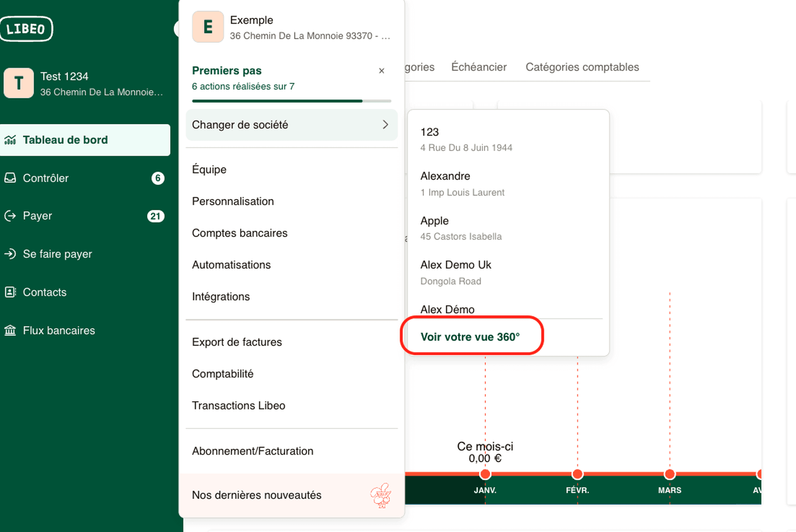796x532 pixels.
Task: Click the LIBEO logo
Action: 27,29
